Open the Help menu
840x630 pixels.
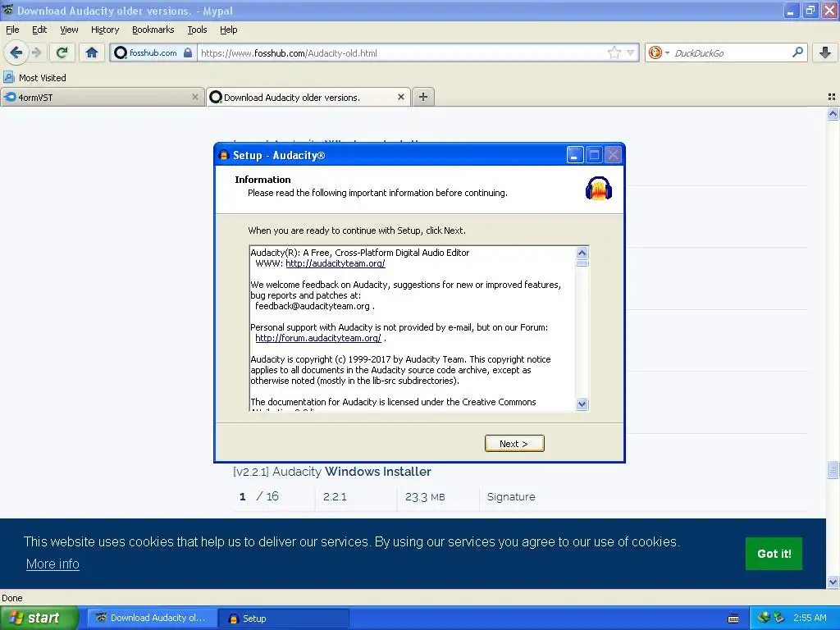click(229, 30)
